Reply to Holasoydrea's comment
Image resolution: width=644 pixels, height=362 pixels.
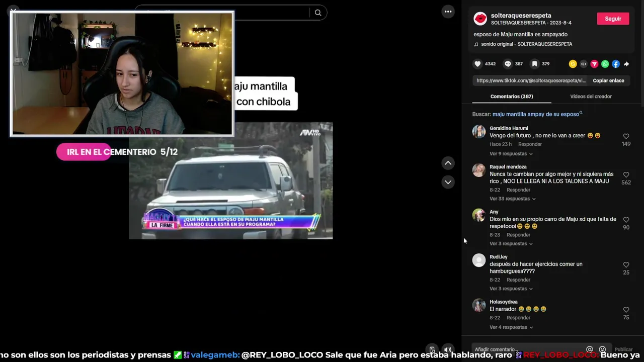click(518, 318)
